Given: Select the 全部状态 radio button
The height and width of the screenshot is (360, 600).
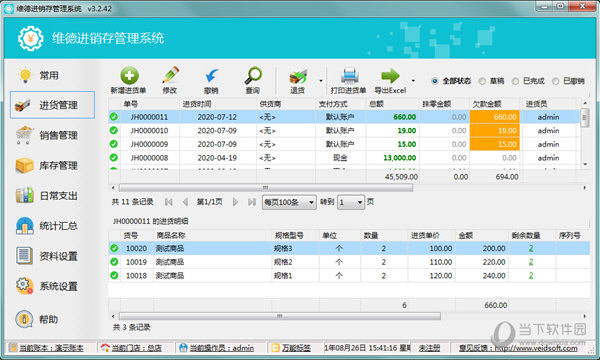Looking at the screenshot, I should tap(435, 81).
